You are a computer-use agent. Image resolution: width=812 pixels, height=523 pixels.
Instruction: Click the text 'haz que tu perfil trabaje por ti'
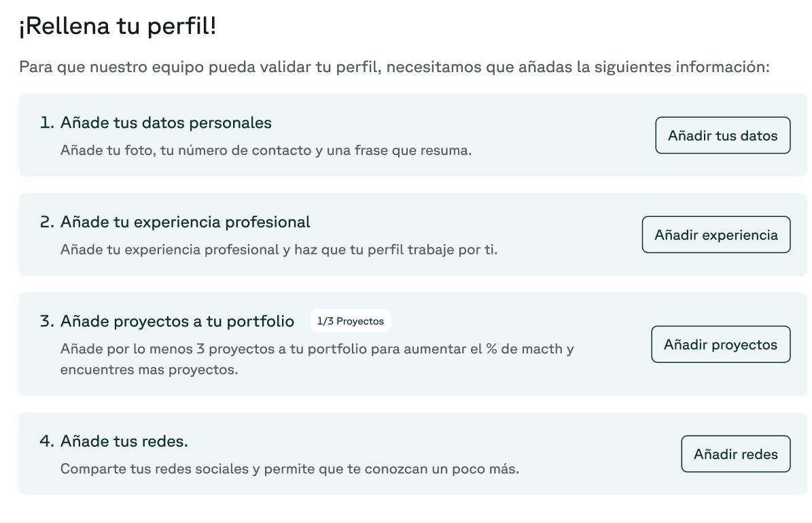click(x=395, y=250)
